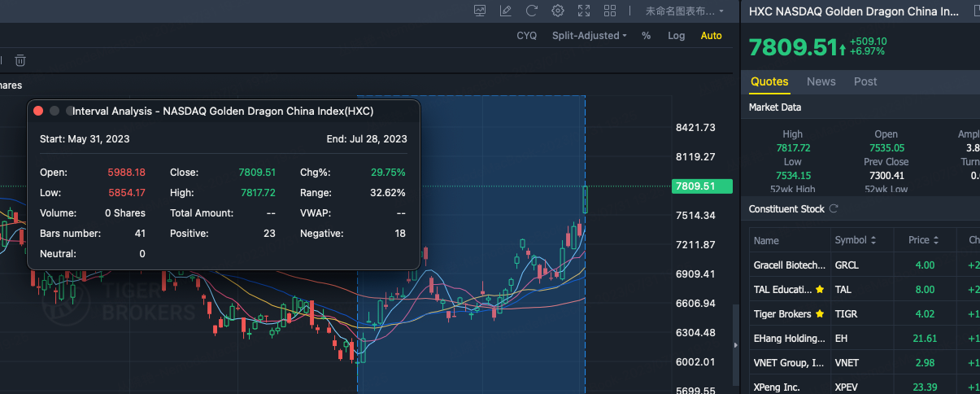
Task: Open the Post tab
Action: click(x=865, y=81)
